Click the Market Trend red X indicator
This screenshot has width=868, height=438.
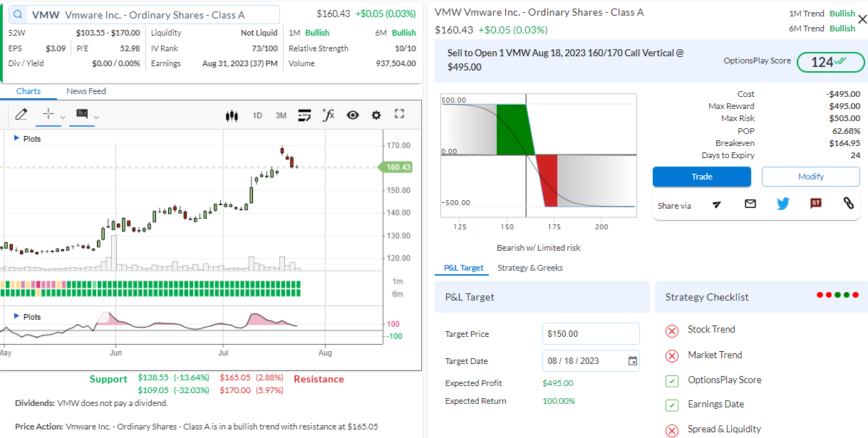[x=672, y=355]
